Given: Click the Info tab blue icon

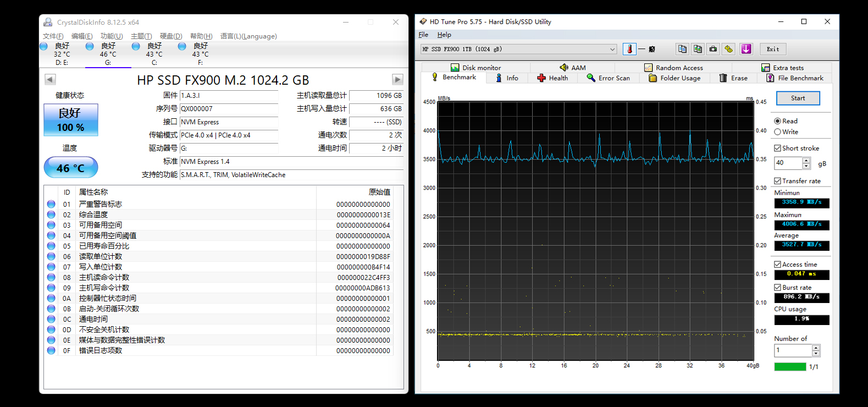Looking at the screenshot, I should tap(499, 78).
